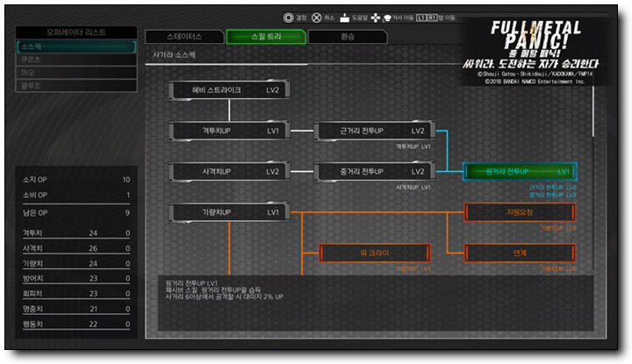Click the 오퍼레이터 리스트 header
632x364 pixels.
(x=76, y=32)
